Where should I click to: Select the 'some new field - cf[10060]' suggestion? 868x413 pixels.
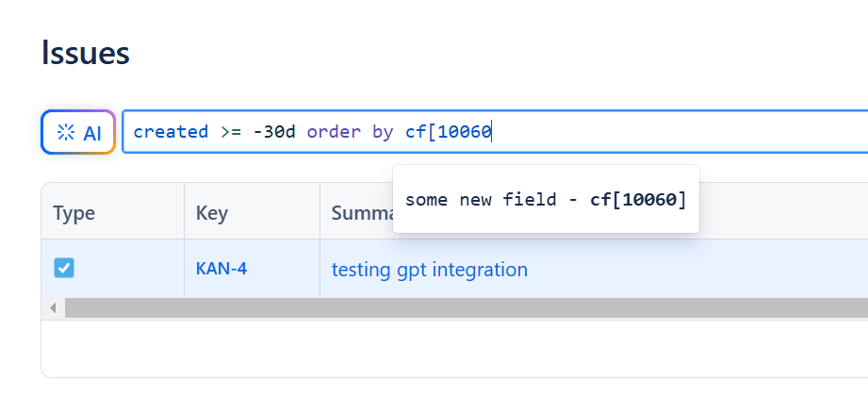(x=546, y=200)
